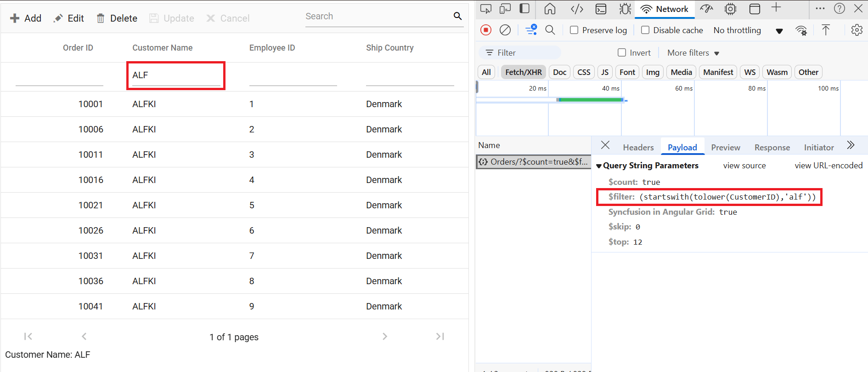Sort by Employee ID column header

coord(272,48)
